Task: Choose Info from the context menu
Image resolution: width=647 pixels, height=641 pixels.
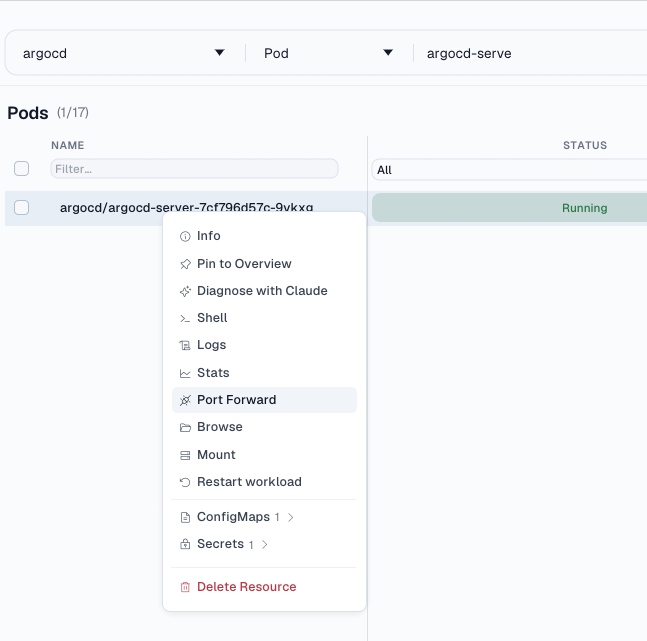Action: tap(264, 236)
